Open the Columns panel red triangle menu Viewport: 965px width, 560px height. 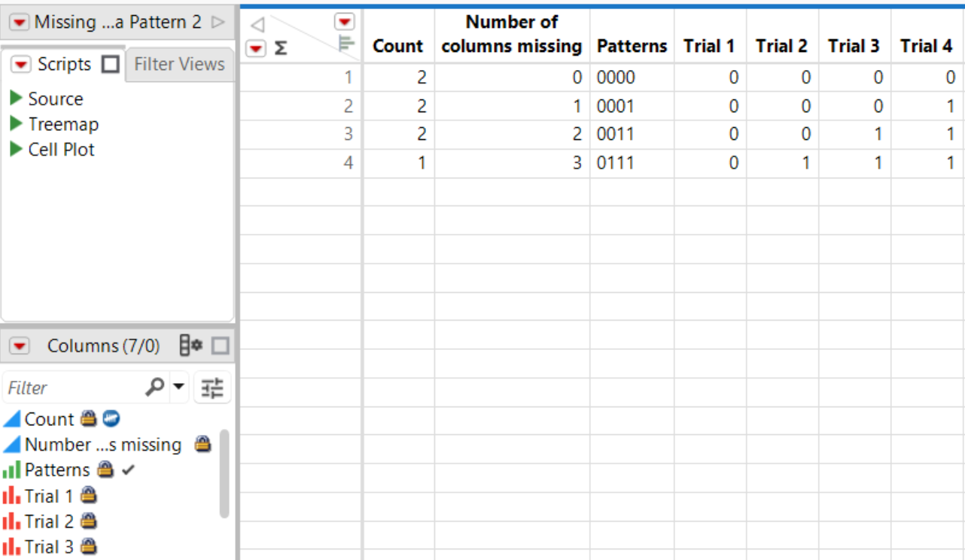click(x=18, y=345)
